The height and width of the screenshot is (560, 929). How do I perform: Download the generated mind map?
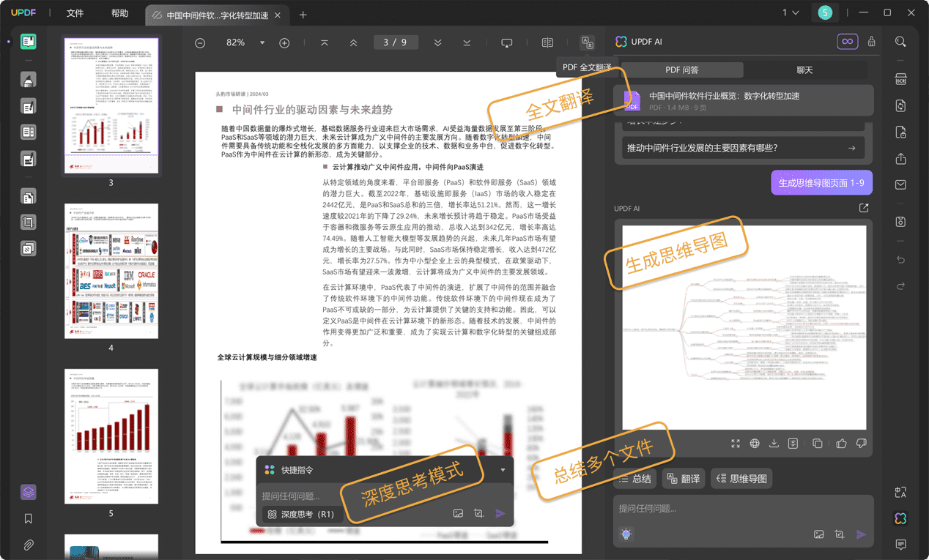[774, 443]
